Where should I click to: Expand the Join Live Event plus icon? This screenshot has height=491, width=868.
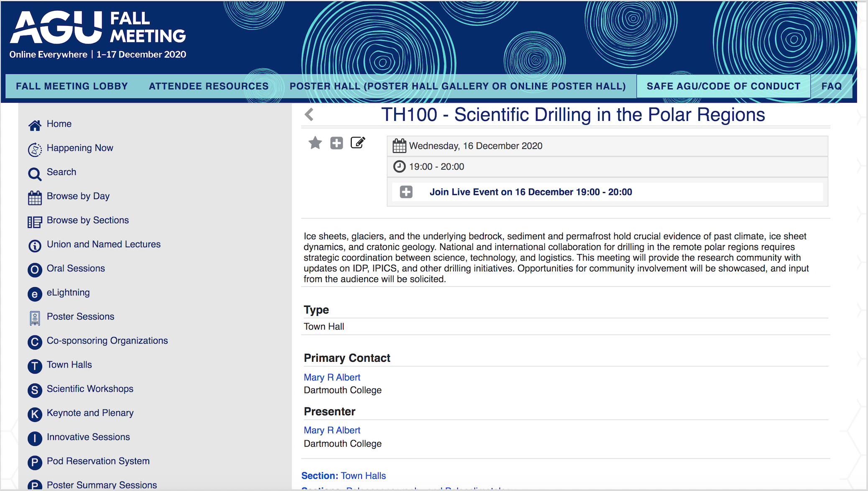coord(406,192)
